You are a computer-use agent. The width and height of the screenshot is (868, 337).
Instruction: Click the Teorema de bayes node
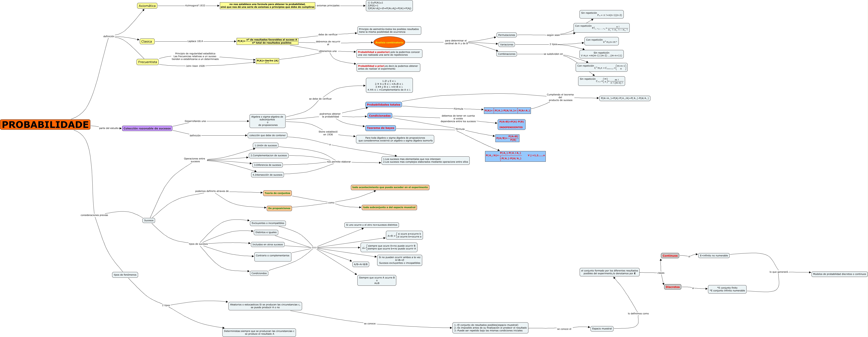pos(380,128)
